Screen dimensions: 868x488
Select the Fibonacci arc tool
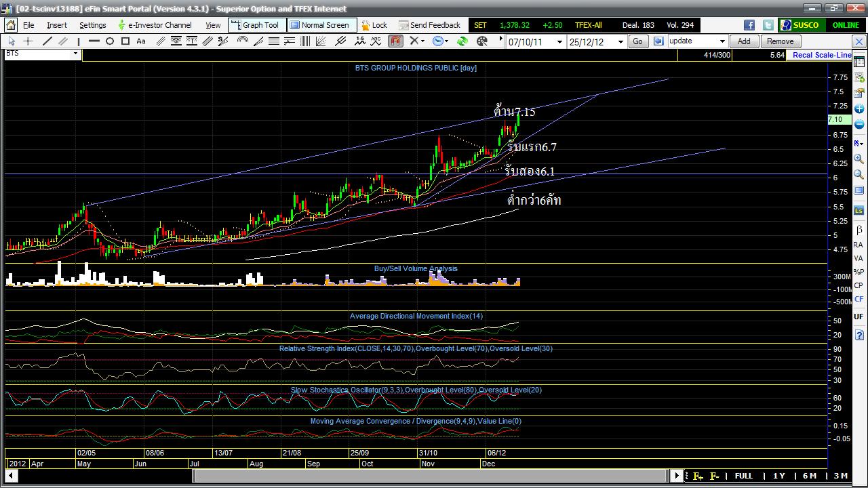pos(242,41)
